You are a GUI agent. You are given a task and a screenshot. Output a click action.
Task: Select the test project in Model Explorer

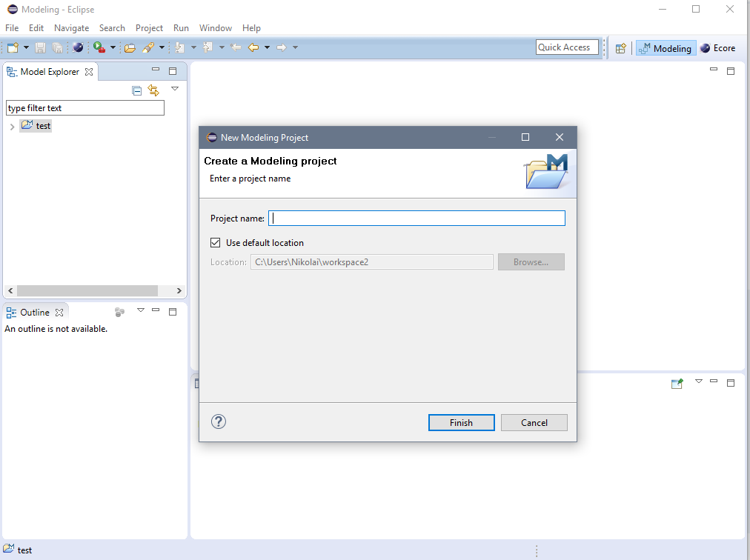[36, 126]
